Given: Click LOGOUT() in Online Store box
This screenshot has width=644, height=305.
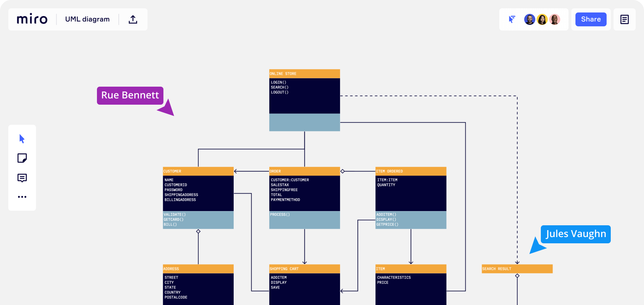Looking at the screenshot, I should [x=280, y=92].
